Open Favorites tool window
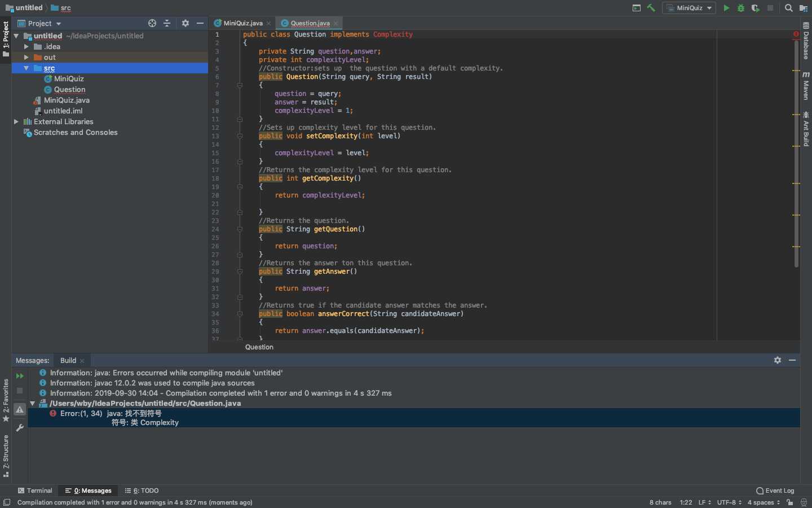 [x=6, y=400]
